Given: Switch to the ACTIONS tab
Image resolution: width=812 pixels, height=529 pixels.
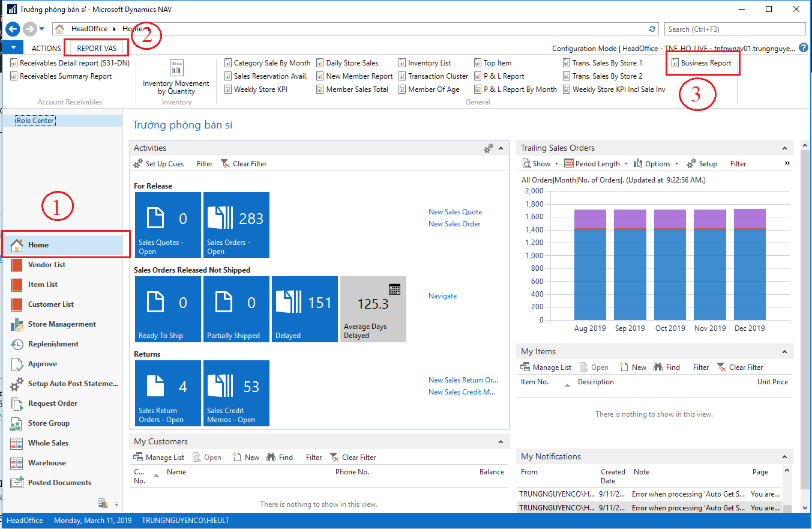Looking at the screenshot, I should click(x=46, y=48).
